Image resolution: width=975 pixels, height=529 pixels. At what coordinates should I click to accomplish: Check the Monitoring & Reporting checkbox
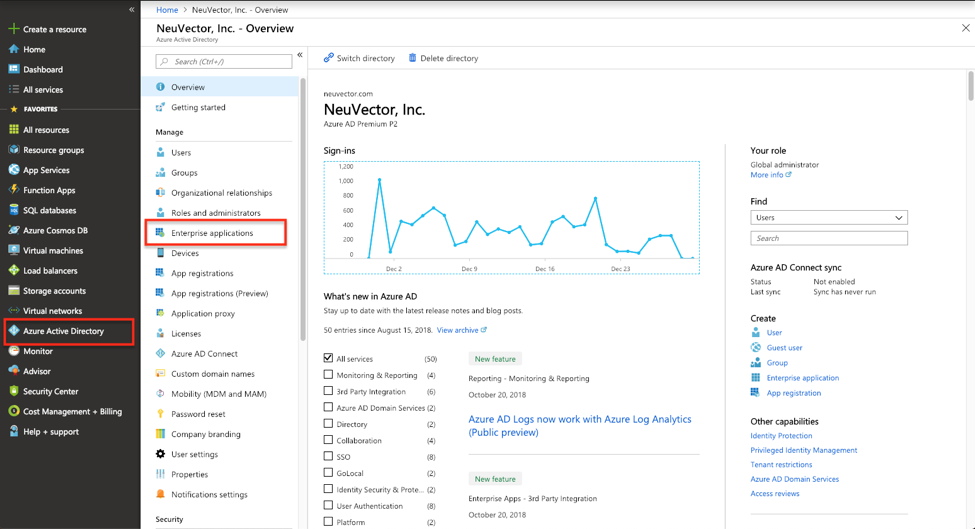328,374
